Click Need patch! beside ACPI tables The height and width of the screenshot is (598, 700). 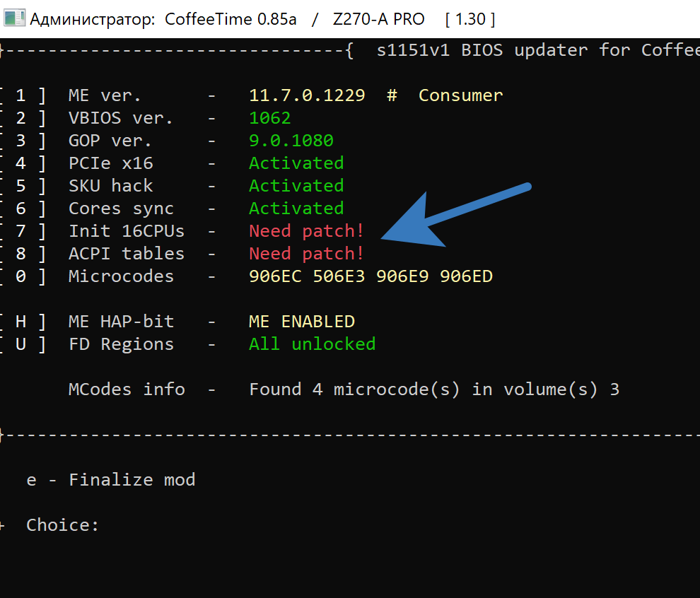[x=306, y=254]
